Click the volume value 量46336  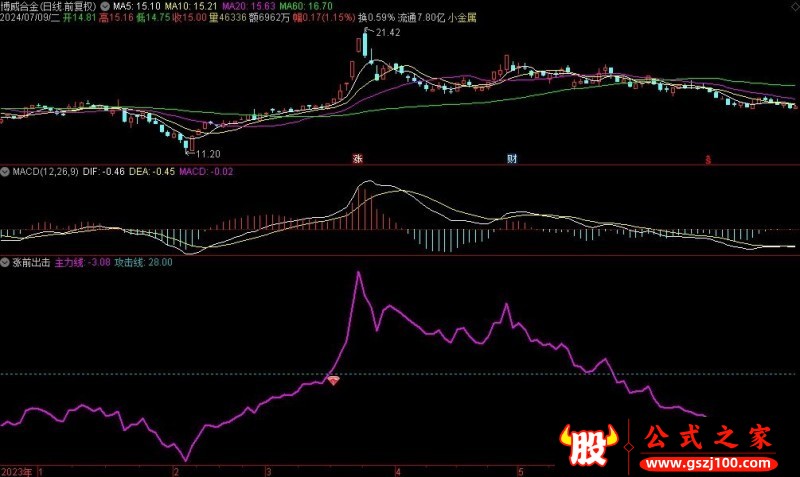228,18
